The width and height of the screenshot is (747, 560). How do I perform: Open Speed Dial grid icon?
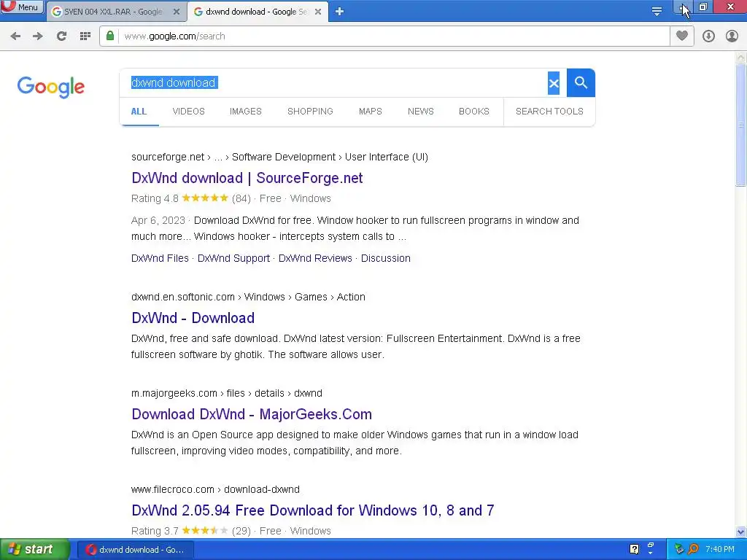pos(85,36)
